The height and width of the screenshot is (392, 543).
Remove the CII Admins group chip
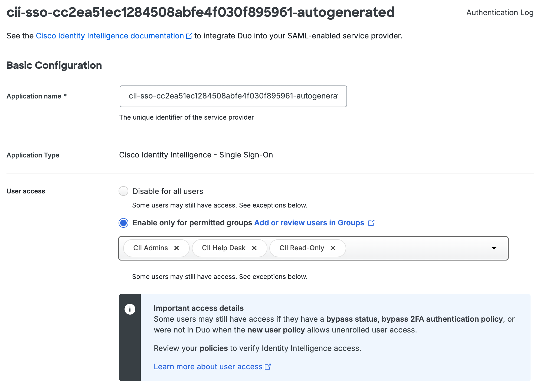[177, 248]
